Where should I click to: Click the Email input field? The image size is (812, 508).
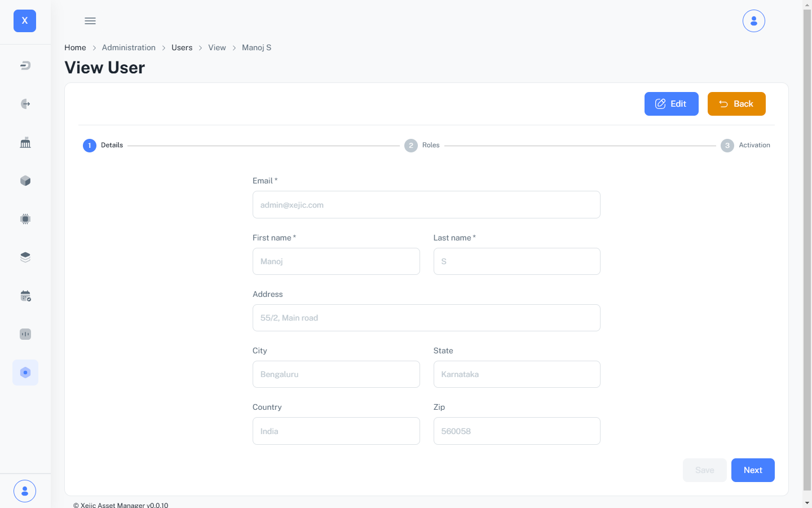[x=426, y=205]
